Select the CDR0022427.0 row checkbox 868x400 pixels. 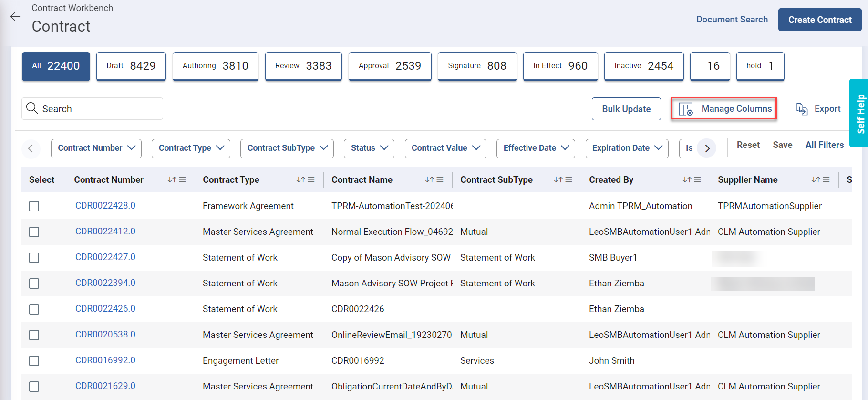(34, 258)
